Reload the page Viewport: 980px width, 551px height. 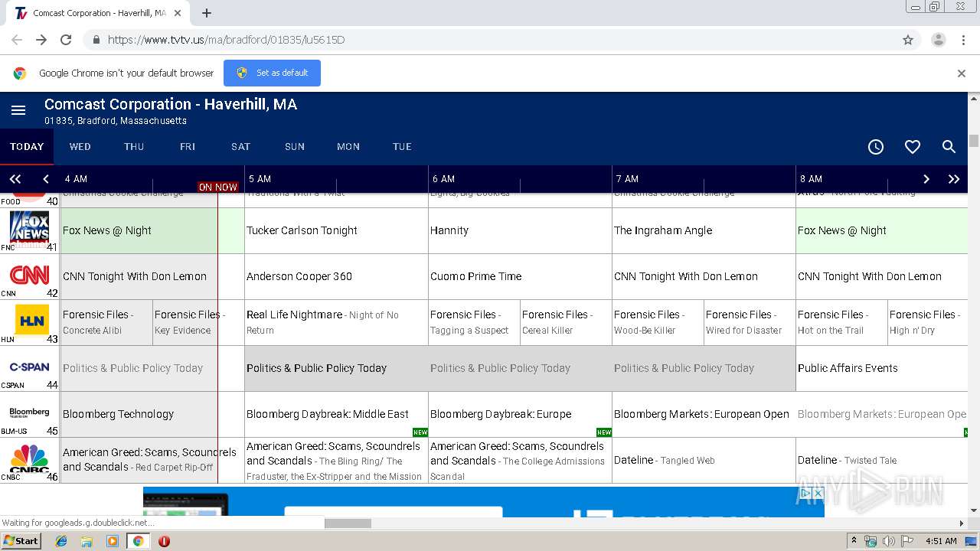click(66, 40)
